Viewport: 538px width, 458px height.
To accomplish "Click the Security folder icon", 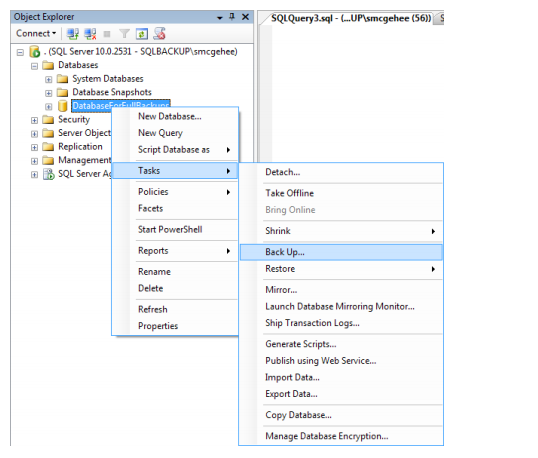I will pyautogui.click(x=48, y=119).
